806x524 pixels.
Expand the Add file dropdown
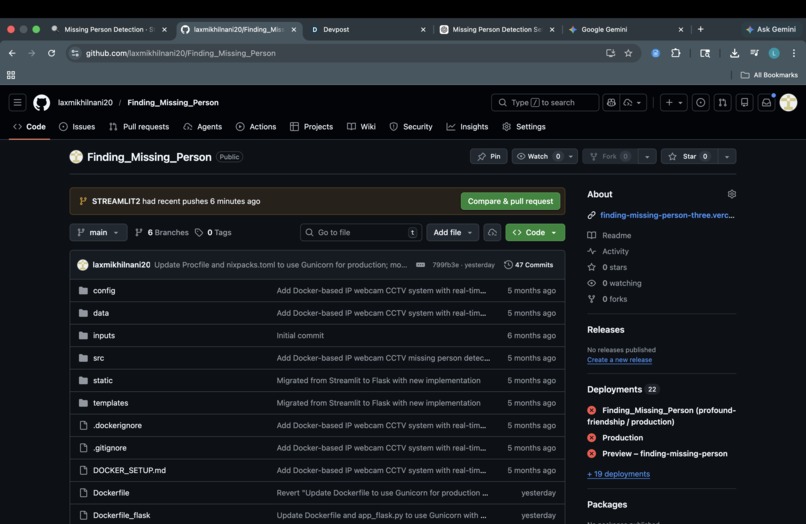(x=452, y=232)
